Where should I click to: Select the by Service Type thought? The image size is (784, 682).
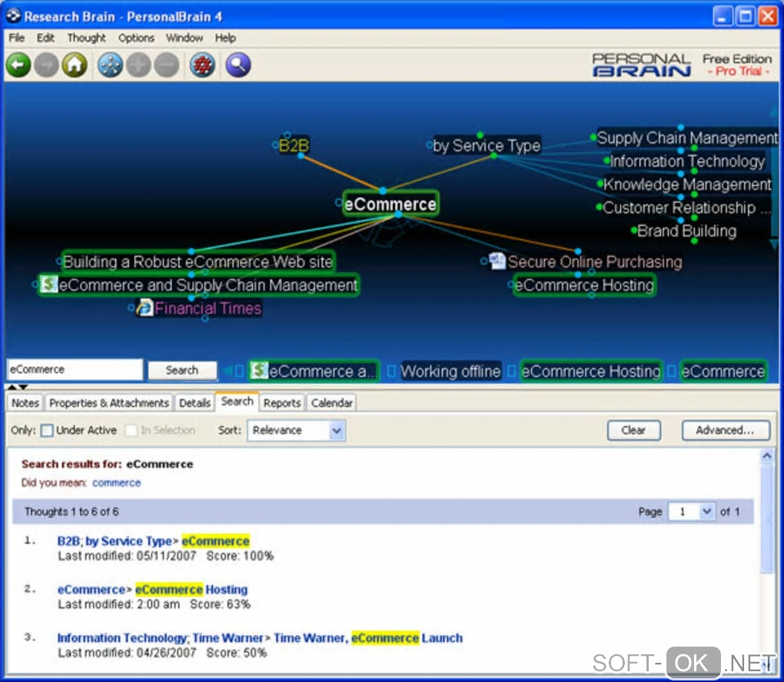pyautogui.click(x=487, y=145)
